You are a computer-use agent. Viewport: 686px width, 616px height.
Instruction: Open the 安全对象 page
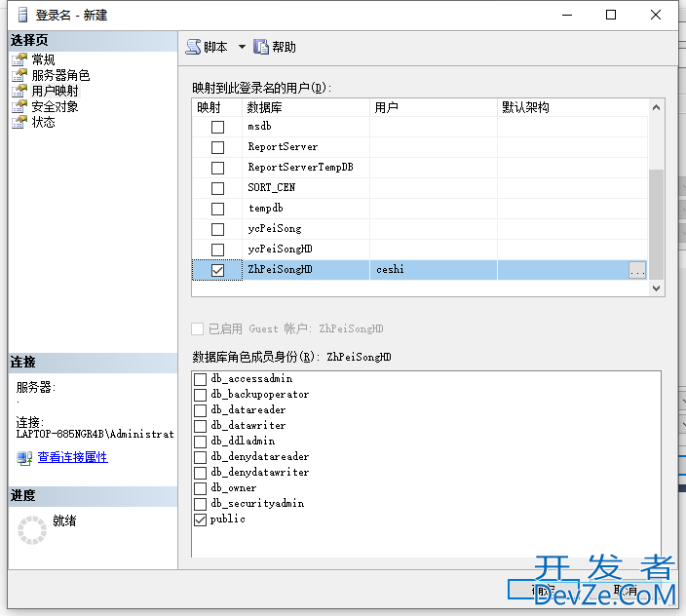coord(55,107)
